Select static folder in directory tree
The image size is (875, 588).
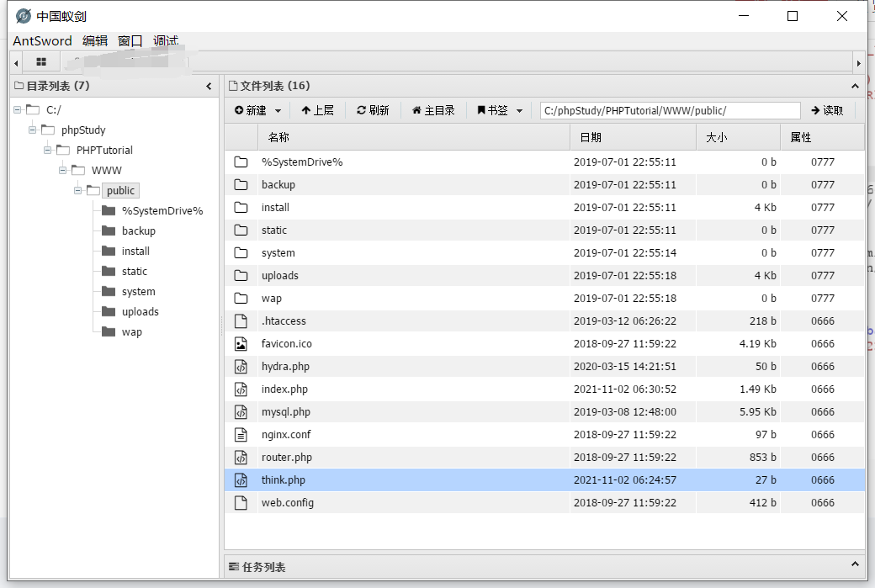(135, 271)
